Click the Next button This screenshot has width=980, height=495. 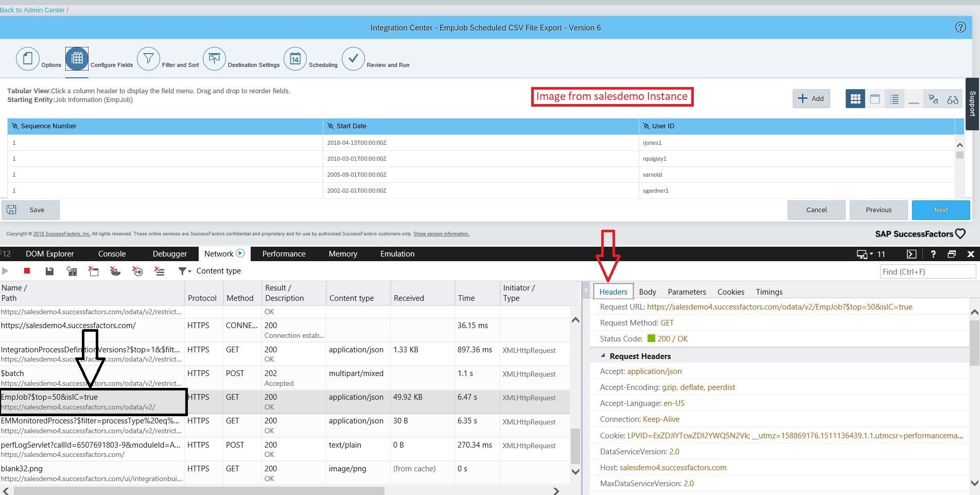[x=941, y=210]
